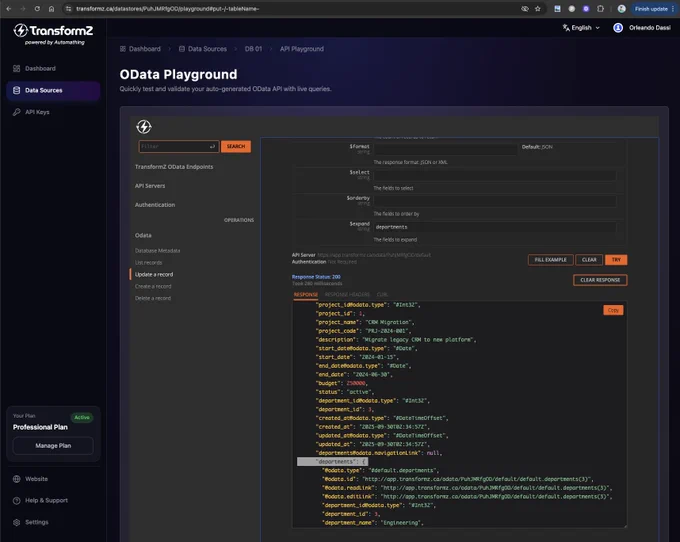Click the TransformZ logo
Image resolution: width=680 pixels, height=542 pixels.
53,34
